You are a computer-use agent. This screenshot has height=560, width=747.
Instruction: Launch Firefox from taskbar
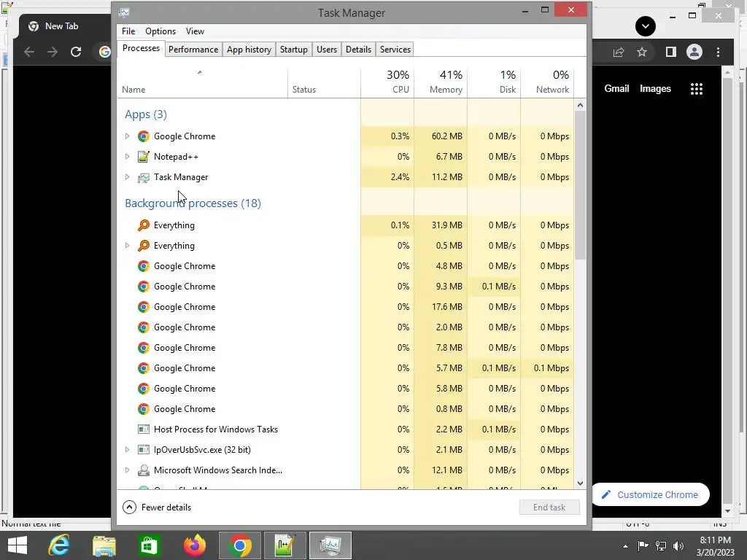[x=194, y=545]
